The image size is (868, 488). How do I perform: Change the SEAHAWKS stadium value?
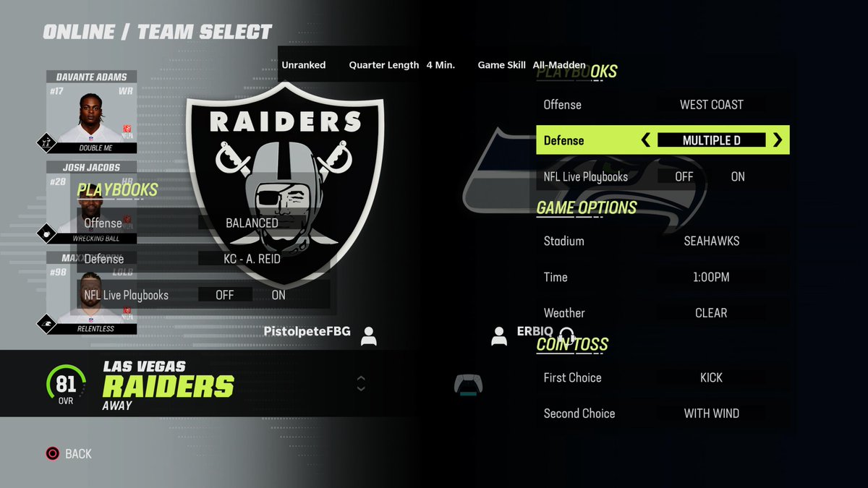coord(712,241)
